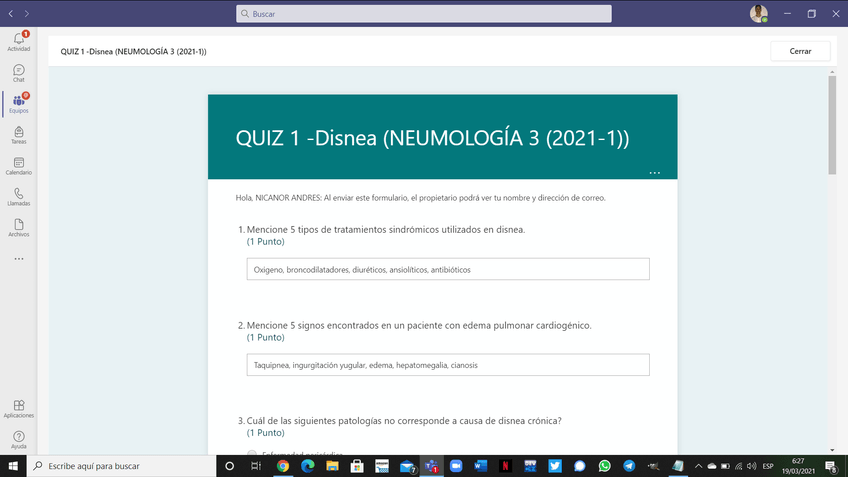Open the Calendario sidebar icon
The image size is (848, 477).
tap(18, 165)
